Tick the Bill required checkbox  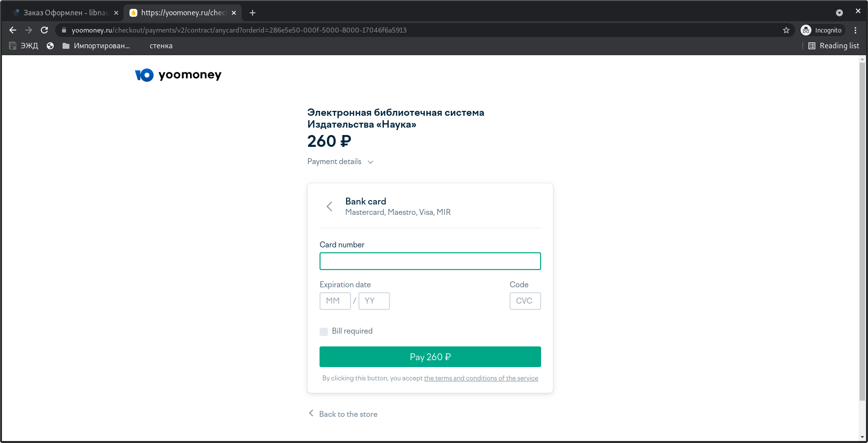tap(323, 332)
